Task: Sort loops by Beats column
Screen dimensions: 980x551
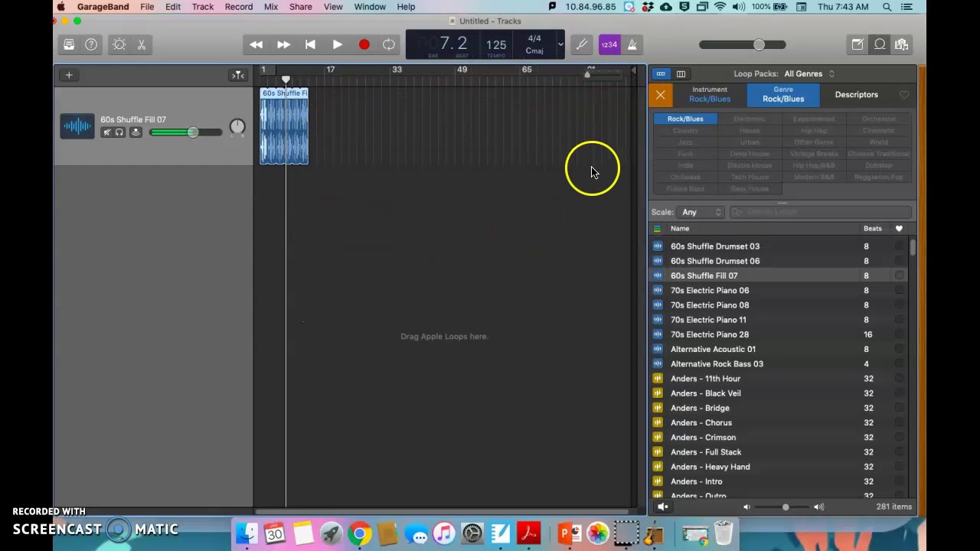Action: [x=873, y=228]
